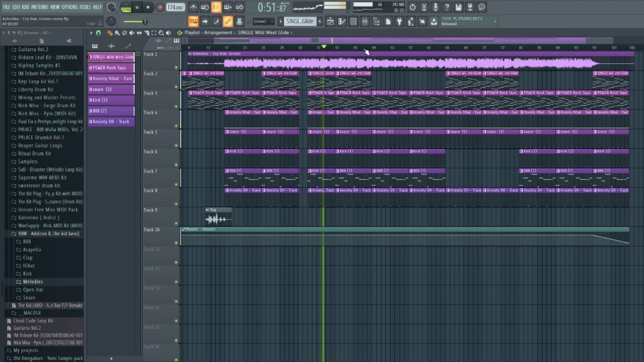Select the Slice tool in playlist
Image resolution: width=644 pixels, height=362 pixels.
pyautogui.click(x=146, y=33)
